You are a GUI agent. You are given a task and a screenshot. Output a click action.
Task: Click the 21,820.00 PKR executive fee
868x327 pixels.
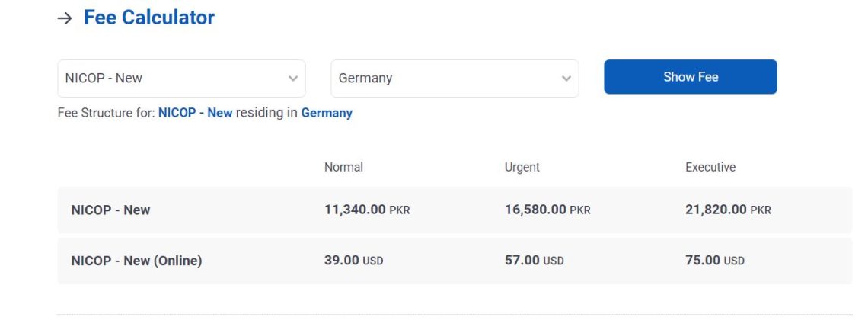728,210
